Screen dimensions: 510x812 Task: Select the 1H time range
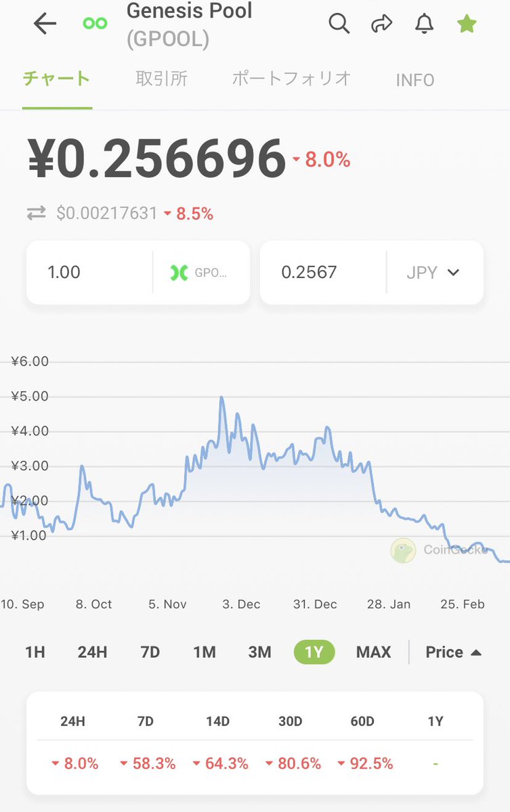[35, 652]
